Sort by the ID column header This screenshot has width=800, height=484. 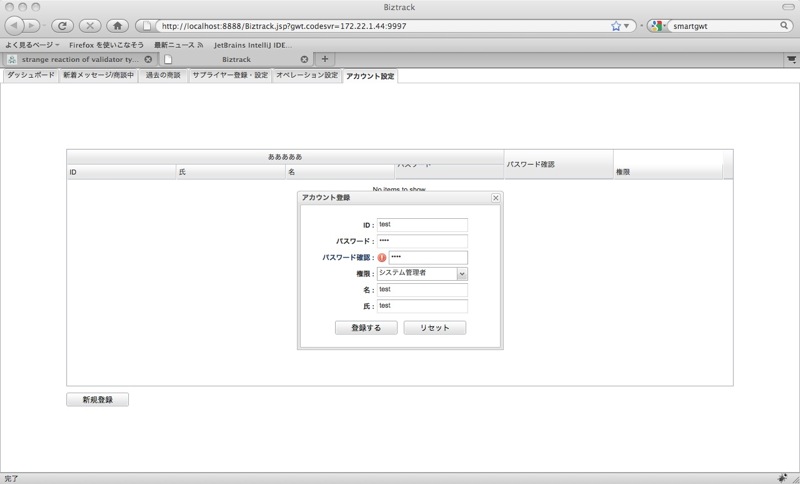(x=120, y=172)
